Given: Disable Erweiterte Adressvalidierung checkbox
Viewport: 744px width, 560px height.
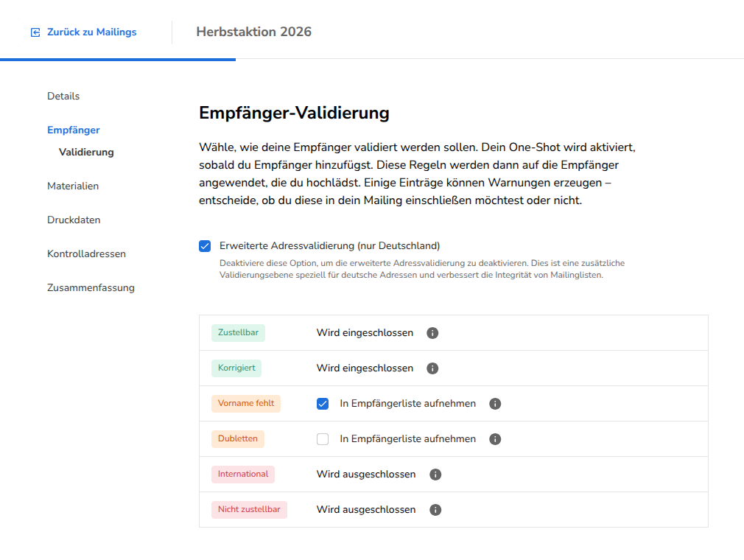Looking at the screenshot, I should tap(205, 246).
